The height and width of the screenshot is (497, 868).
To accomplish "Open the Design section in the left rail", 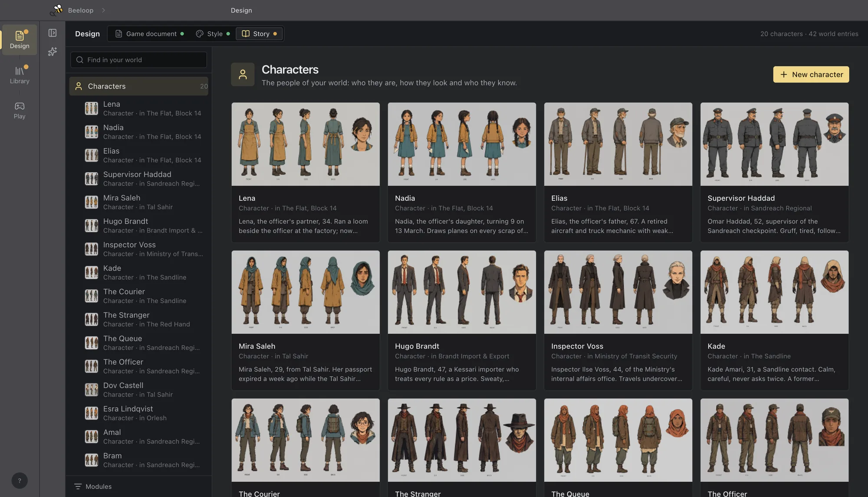I will tap(20, 40).
